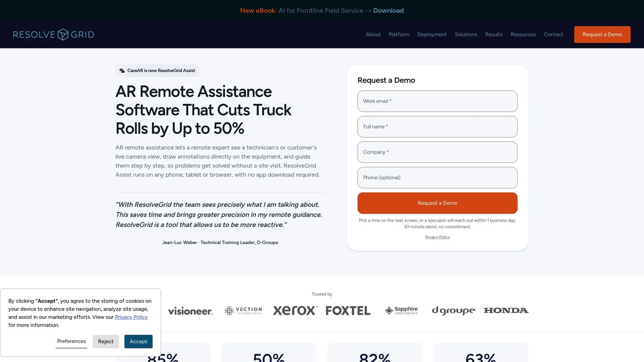Submit the form's Request a Demo button
Screen dimensions: 644x362
[x=437, y=203]
